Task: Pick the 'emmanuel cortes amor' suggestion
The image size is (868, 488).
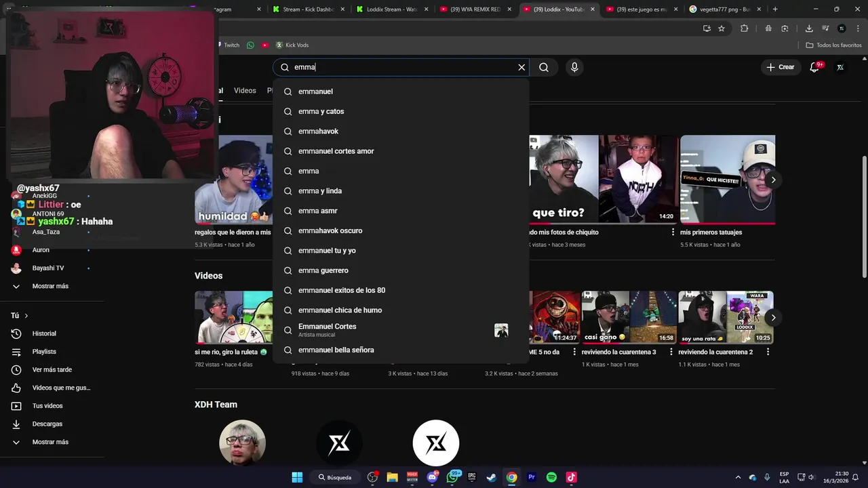Action: click(x=401, y=151)
